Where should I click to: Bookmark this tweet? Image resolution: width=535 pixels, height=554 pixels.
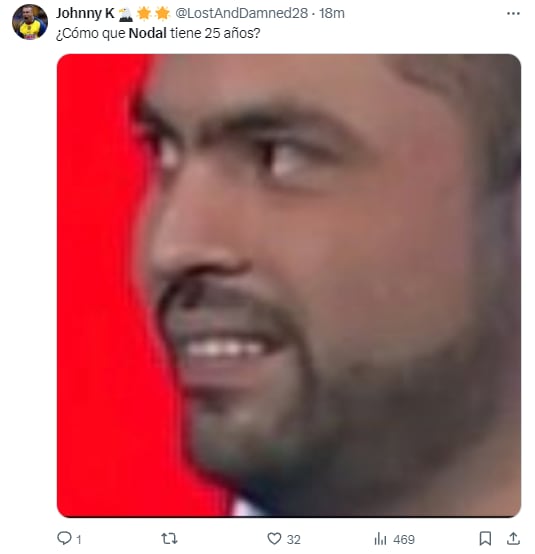[x=485, y=539]
